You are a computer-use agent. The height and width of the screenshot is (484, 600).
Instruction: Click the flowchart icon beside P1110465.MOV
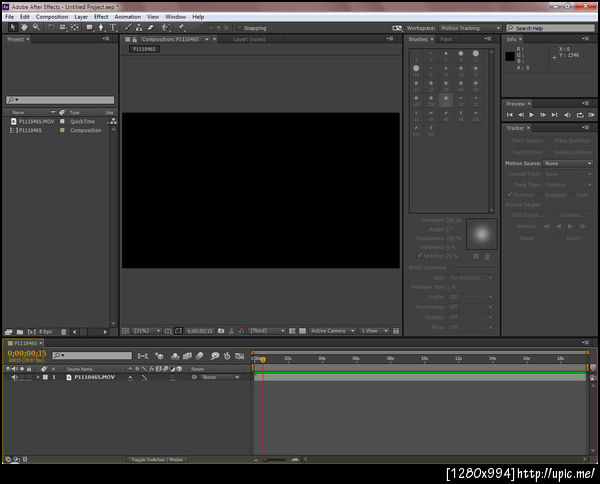point(114,121)
